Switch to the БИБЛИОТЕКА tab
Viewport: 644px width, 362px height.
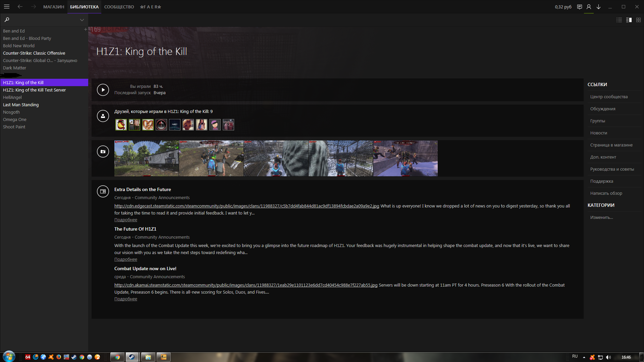click(x=84, y=7)
